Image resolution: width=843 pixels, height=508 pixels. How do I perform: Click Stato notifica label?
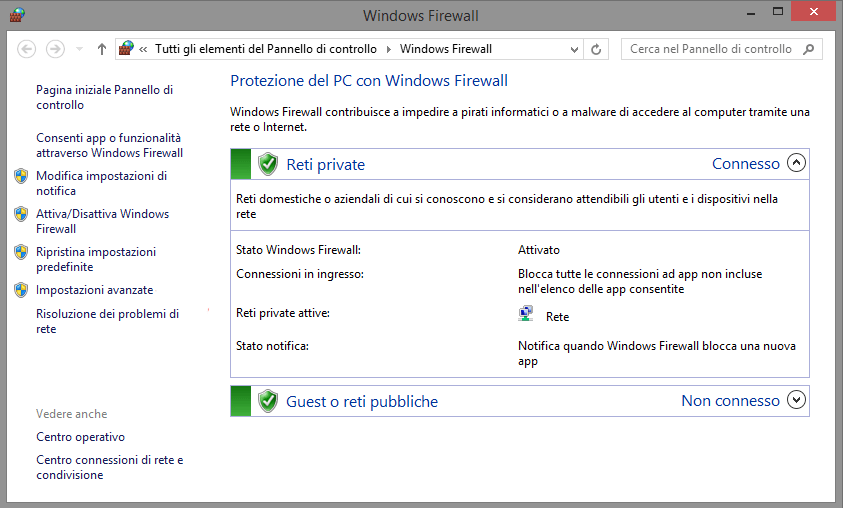273,346
